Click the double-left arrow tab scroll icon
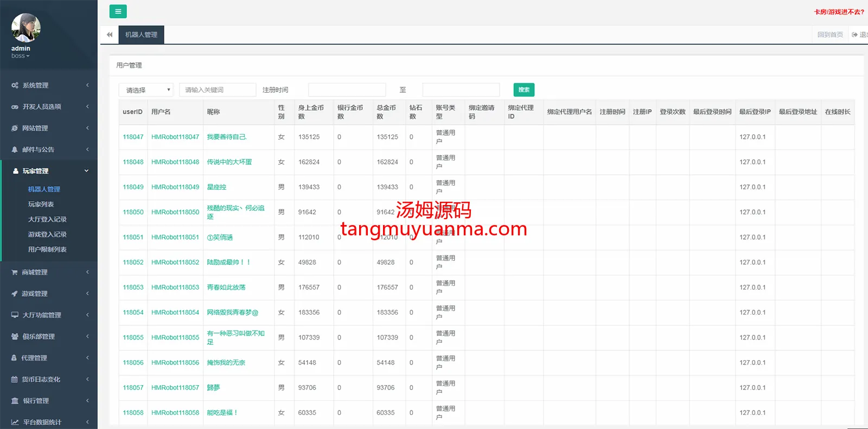This screenshot has height=429, width=868. click(110, 35)
